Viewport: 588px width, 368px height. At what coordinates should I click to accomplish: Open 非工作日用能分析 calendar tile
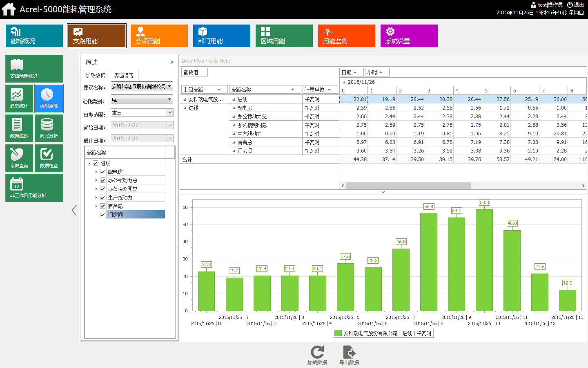pos(34,188)
